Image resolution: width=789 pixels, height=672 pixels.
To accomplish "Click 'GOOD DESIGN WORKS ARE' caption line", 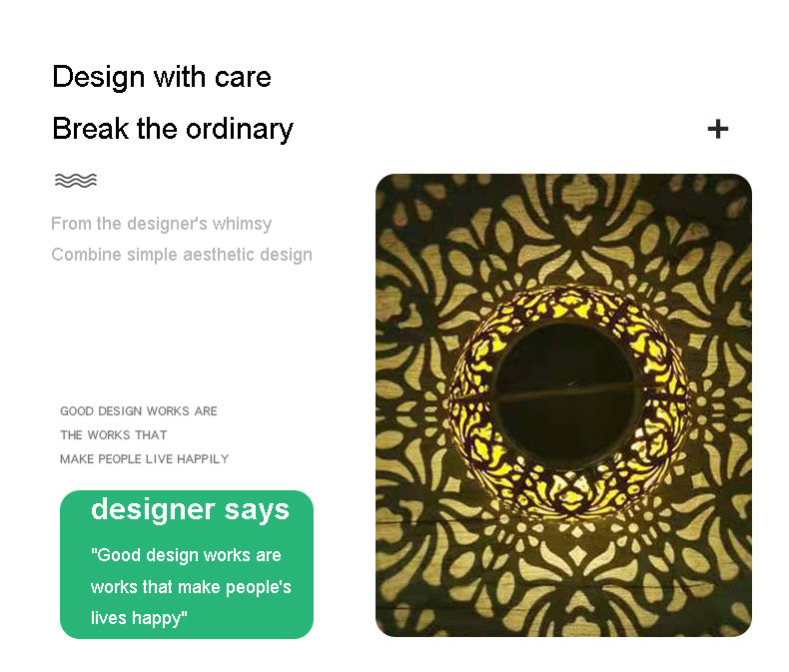I will (139, 411).
